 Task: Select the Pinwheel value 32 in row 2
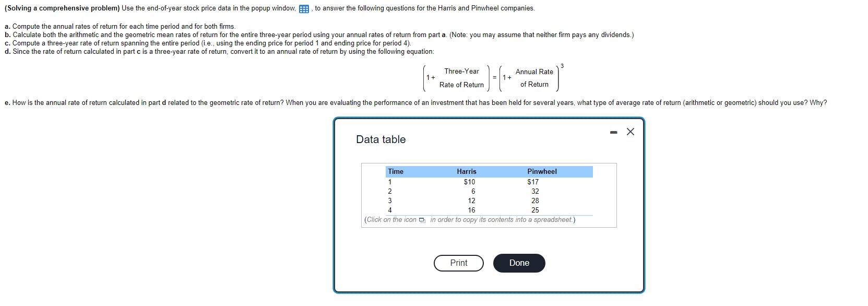click(x=536, y=191)
